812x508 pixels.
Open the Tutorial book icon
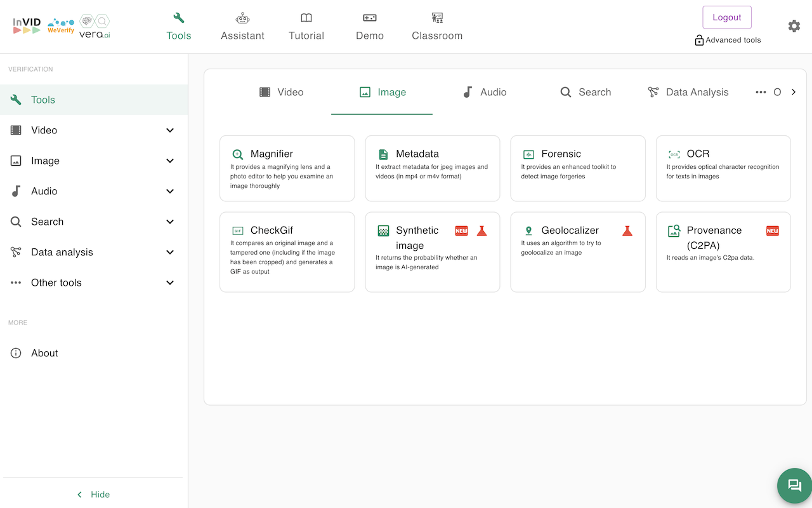point(306,18)
